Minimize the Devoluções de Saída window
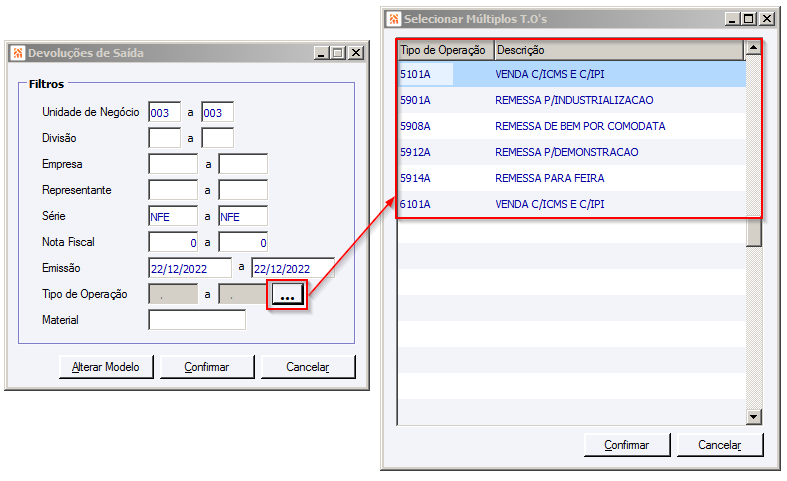The image size is (787, 481). (x=321, y=53)
